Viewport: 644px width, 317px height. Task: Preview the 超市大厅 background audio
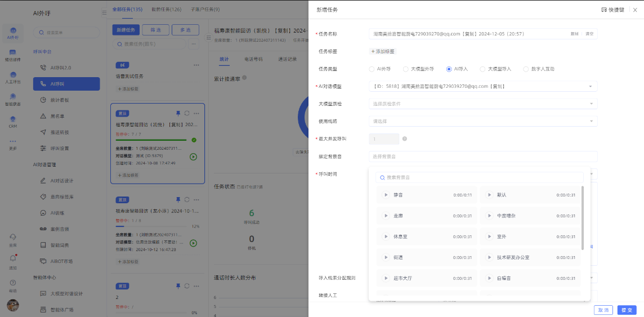coord(386,278)
